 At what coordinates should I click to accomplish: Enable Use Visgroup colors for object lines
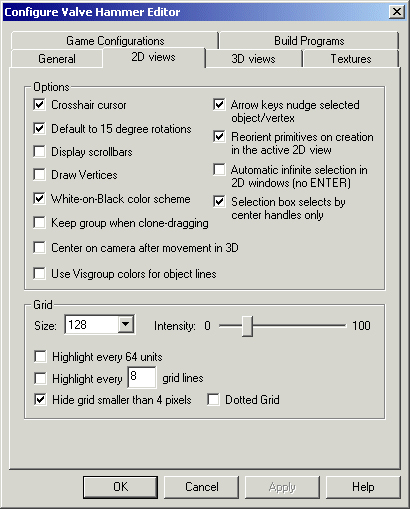tap(39, 273)
